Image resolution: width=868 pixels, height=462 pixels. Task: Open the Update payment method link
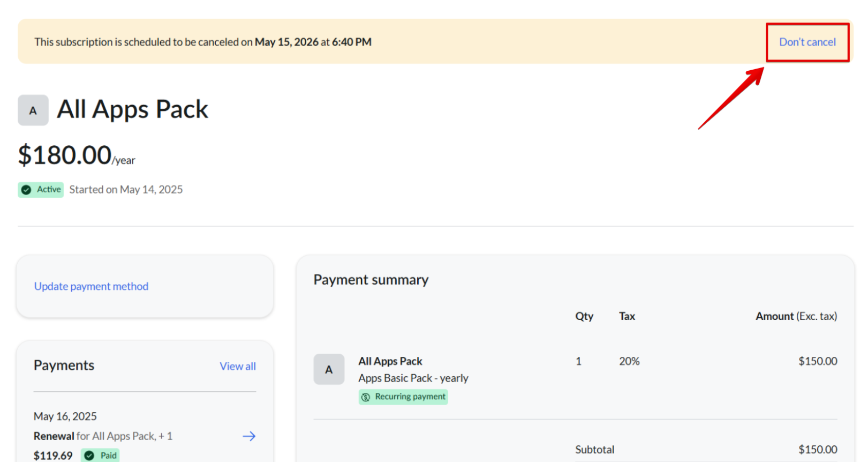tap(91, 286)
